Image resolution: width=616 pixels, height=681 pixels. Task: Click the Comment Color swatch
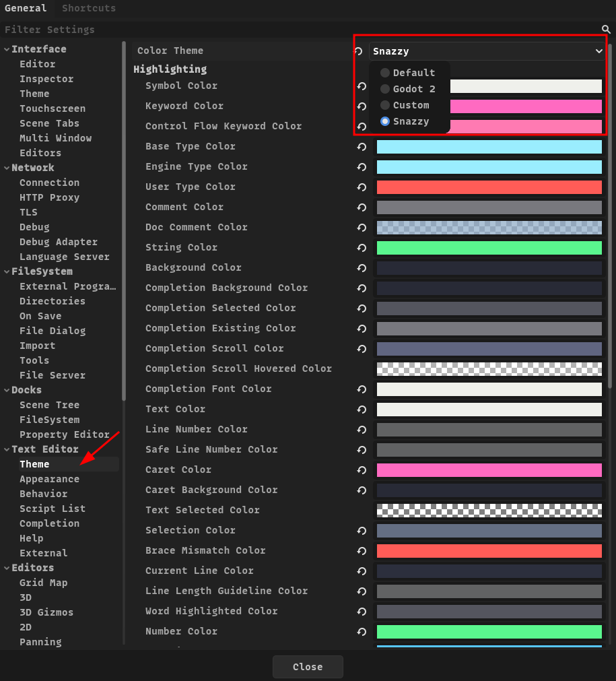(x=489, y=207)
